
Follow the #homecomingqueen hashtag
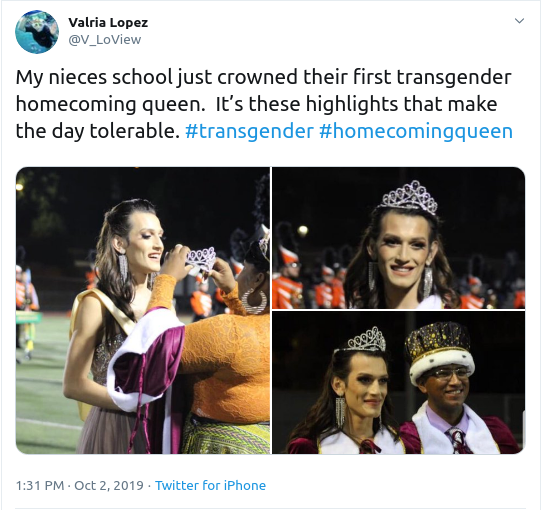pos(416,131)
